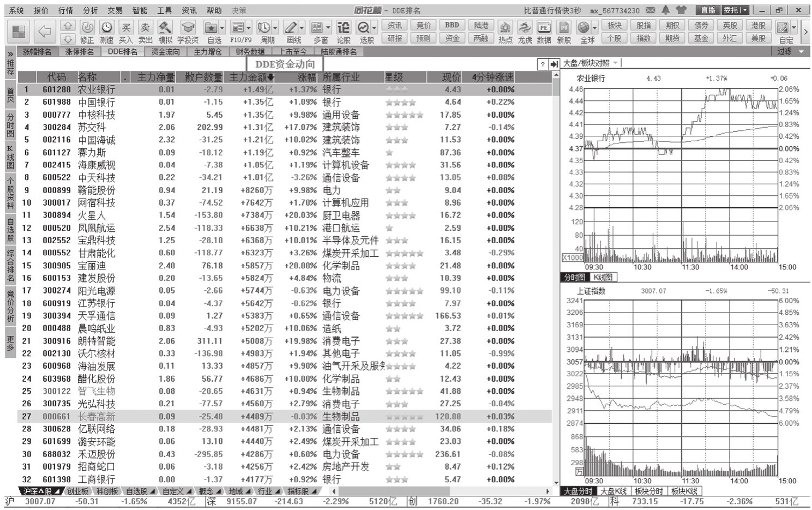Switch to the 科创板 bottom tab

[107, 491]
